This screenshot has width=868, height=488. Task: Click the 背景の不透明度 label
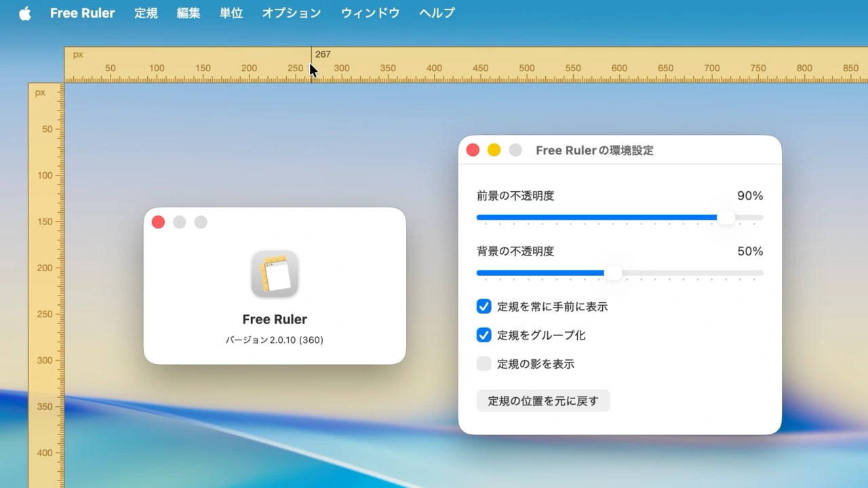click(x=515, y=251)
